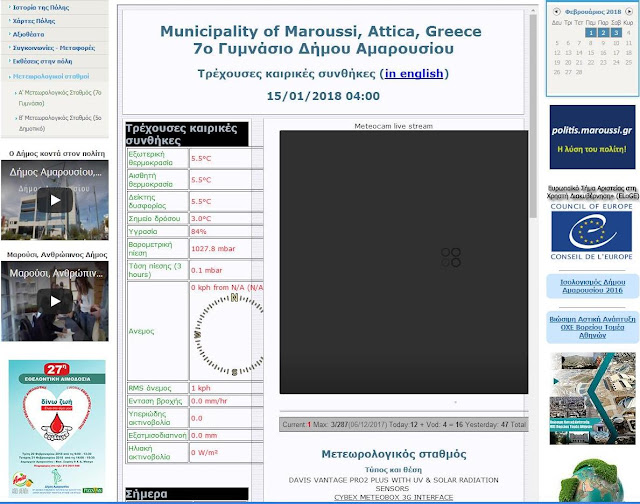640x504 pixels.
Task: Click the Ηλιακή ακτινοβολία label
Action: pos(149,453)
